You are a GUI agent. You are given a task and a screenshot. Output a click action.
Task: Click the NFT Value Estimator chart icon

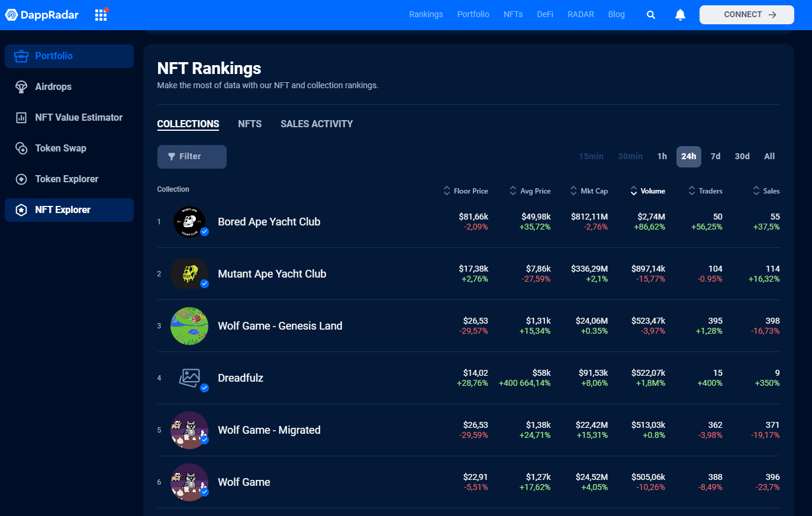tap(21, 118)
